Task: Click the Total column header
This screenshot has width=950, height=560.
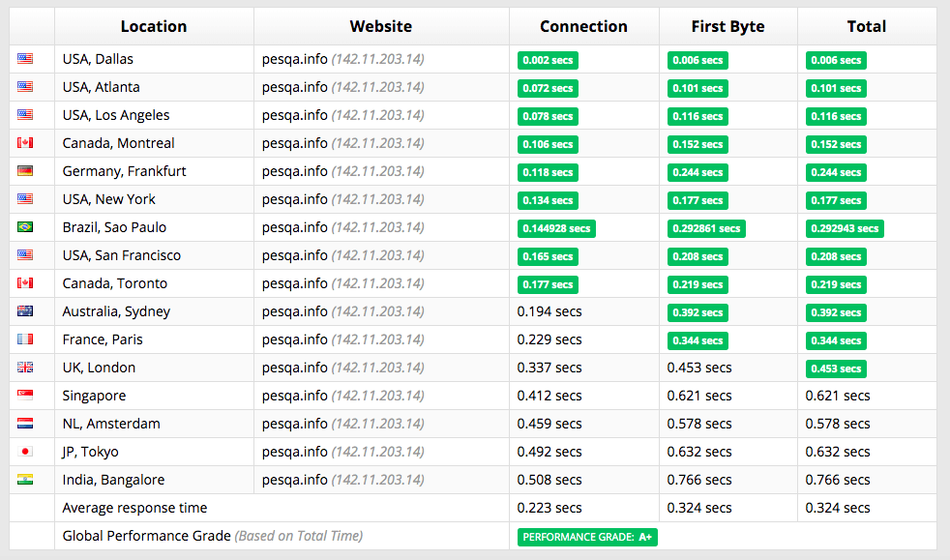Action: coord(867,27)
